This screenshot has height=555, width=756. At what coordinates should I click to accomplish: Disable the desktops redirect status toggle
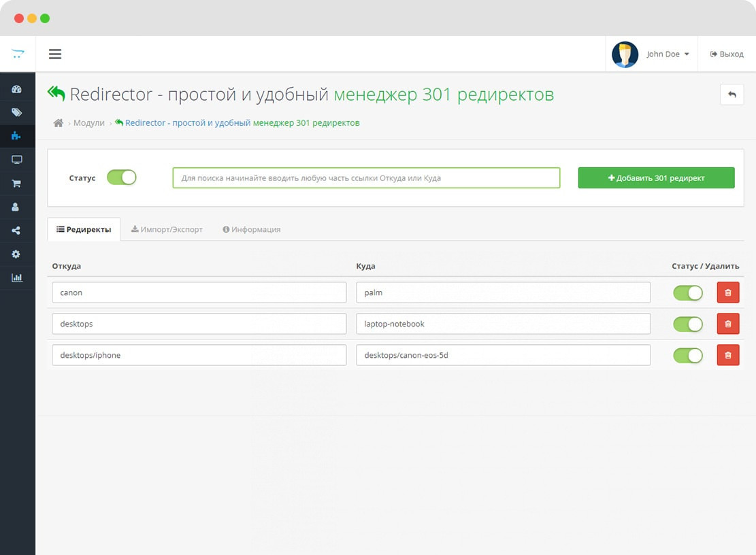click(x=687, y=324)
